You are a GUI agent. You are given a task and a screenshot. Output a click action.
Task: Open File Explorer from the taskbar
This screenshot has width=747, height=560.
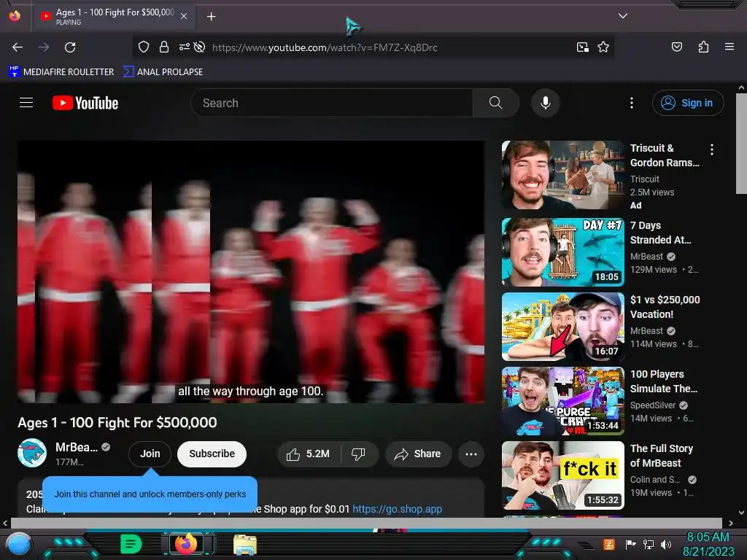coord(245,545)
